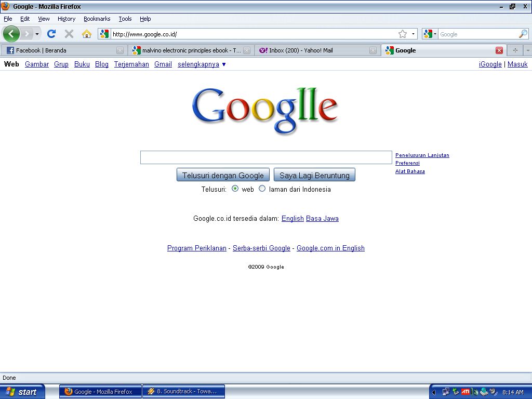Open the iGoogle link
Viewport: 532px width, 399px height.
[490, 64]
